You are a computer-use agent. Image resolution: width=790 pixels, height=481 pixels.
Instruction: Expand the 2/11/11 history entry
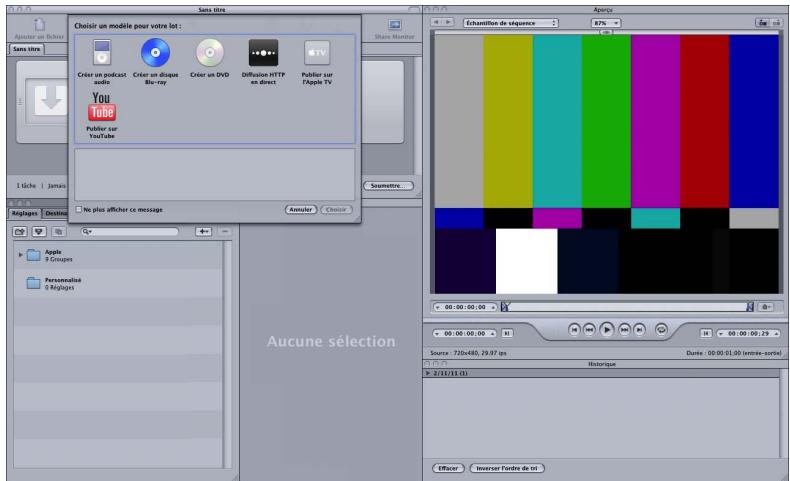coord(429,371)
